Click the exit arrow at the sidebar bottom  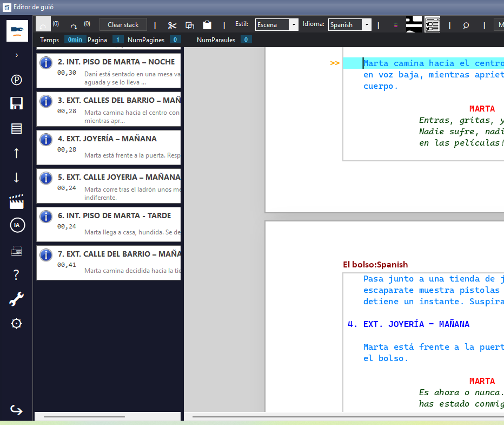click(x=16, y=410)
